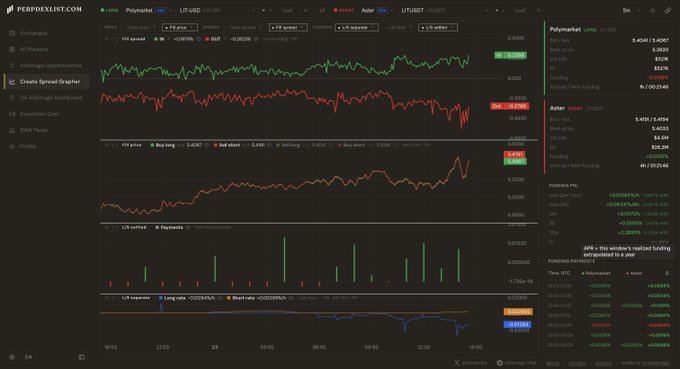Close the L/S settled chart panel

click(106, 227)
